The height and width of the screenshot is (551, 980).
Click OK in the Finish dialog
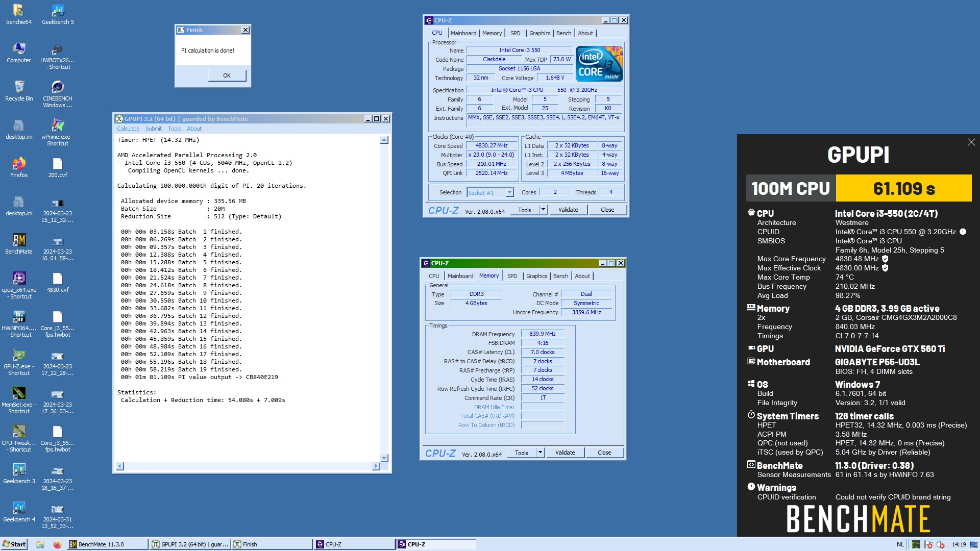click(x=227, y=76)
